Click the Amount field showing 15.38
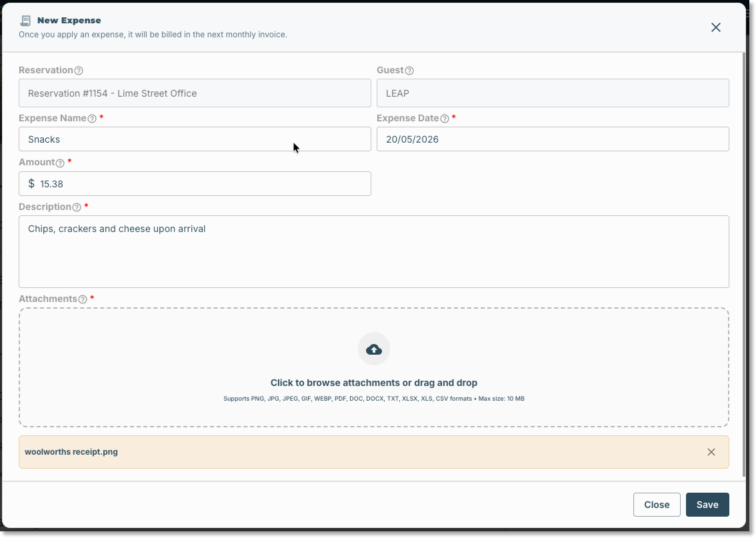 tap(195, 184)
